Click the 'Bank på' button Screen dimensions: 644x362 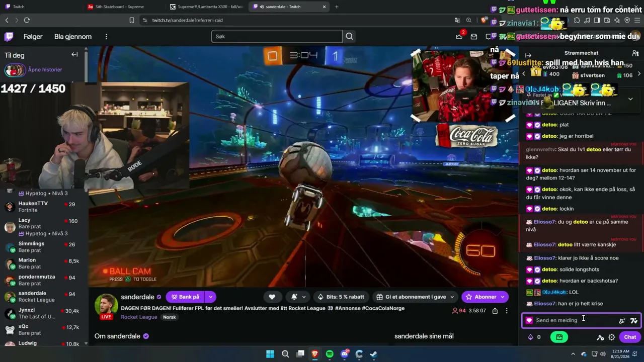186,297
